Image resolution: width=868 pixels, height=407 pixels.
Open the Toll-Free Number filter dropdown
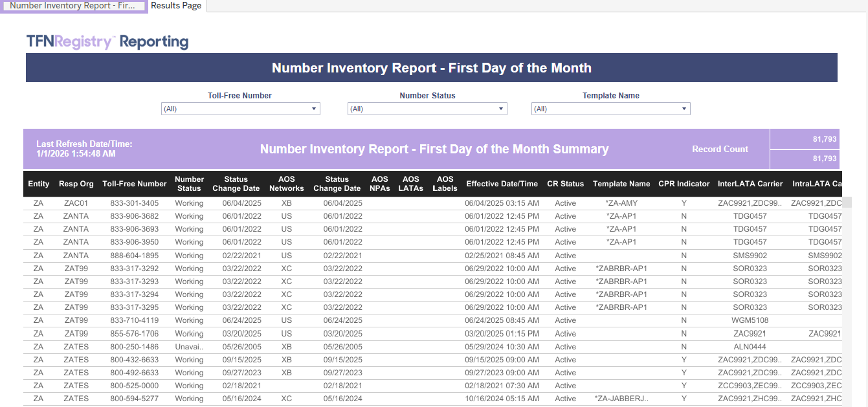(x=241, y=109)
